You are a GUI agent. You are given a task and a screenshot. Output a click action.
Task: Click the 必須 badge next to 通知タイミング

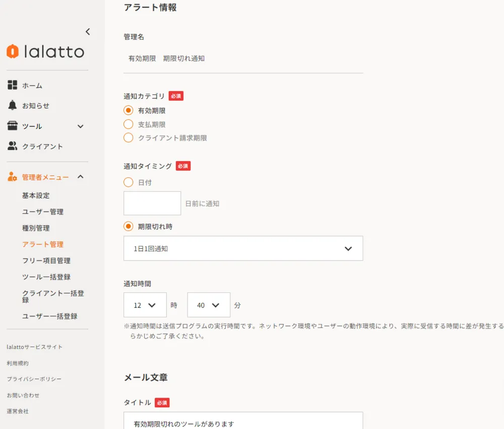click(183, 166)
